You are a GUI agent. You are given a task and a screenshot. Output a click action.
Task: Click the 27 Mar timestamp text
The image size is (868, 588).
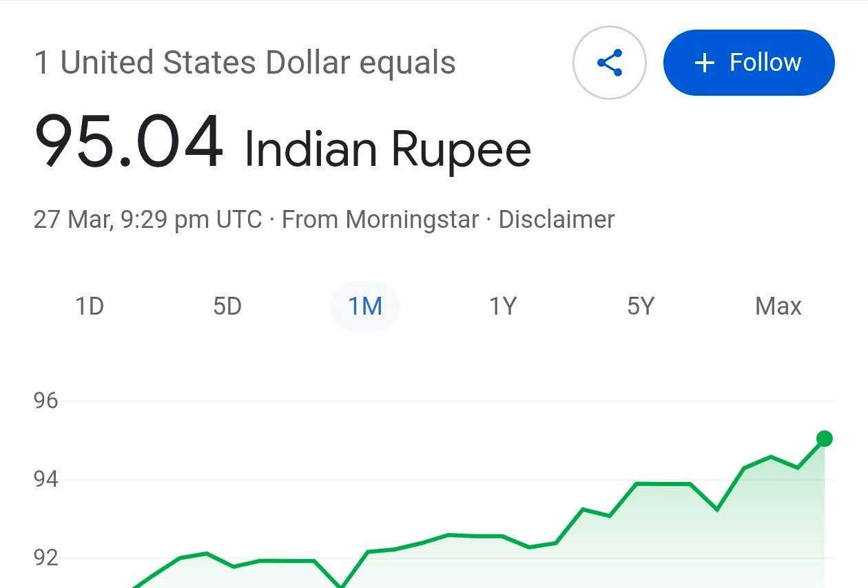[x=147, y=220]
